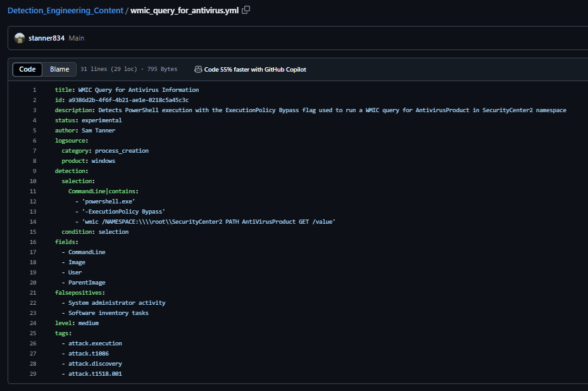Click the GitHub Copilot icon
The height and width of the screenshot is (391, 588).
click(x=198, y=69)
